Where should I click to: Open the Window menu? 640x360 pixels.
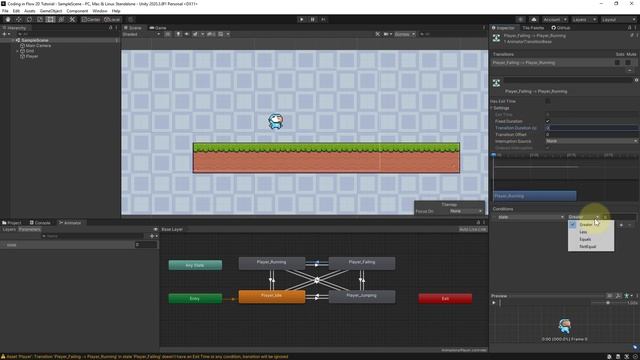[100, 11]
